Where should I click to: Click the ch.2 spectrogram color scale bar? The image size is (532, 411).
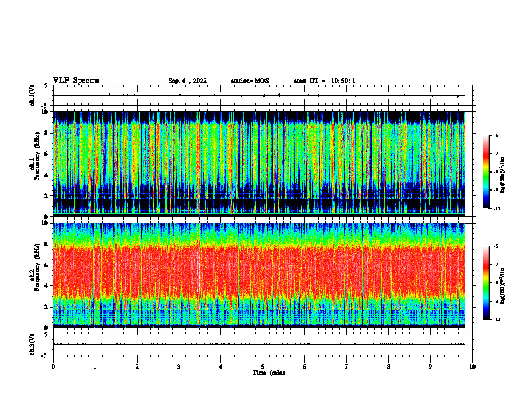486,283
